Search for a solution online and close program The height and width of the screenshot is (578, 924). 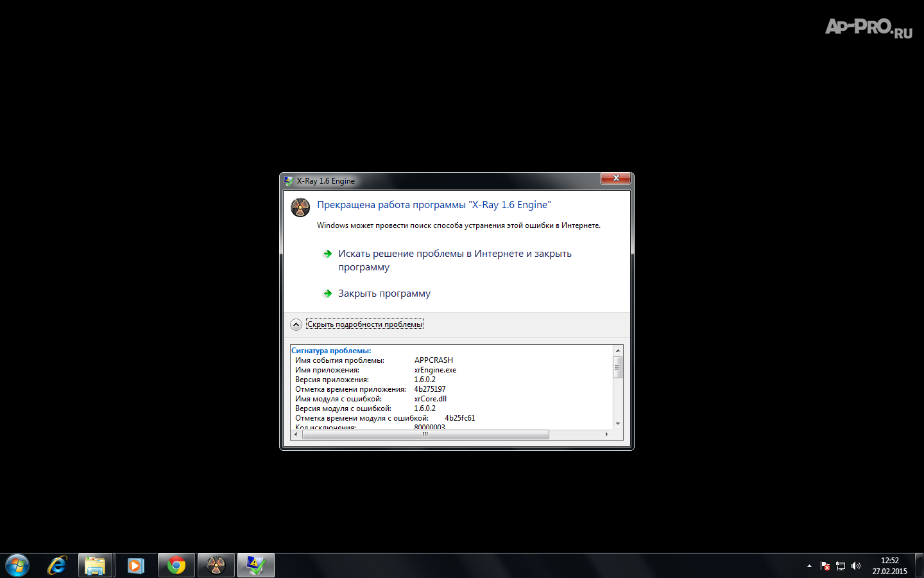[454, 260]
